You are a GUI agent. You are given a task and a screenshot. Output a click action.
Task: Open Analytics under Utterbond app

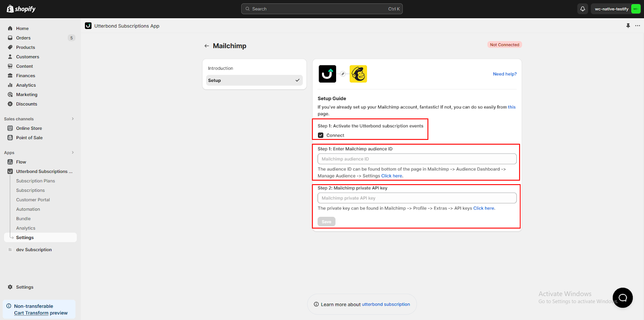click(26, 228)
